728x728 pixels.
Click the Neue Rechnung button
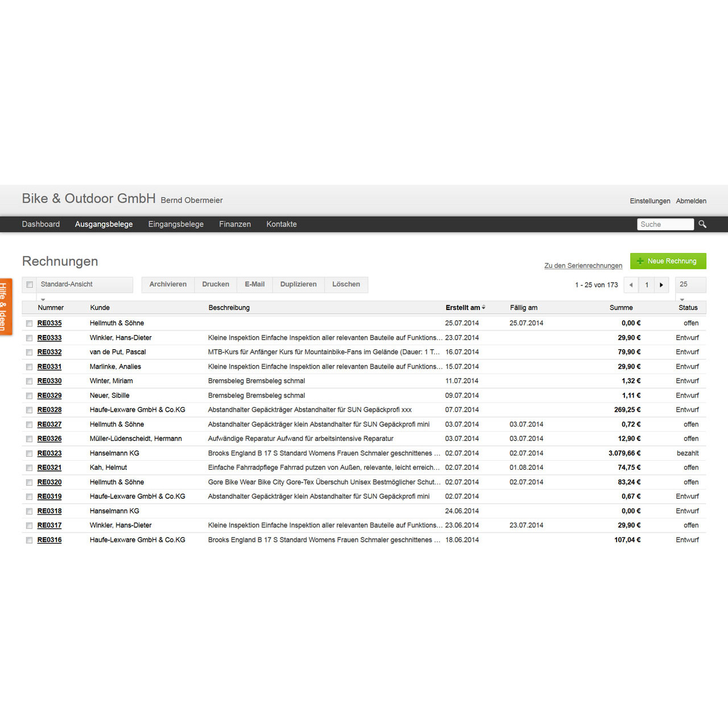(668, 261)
